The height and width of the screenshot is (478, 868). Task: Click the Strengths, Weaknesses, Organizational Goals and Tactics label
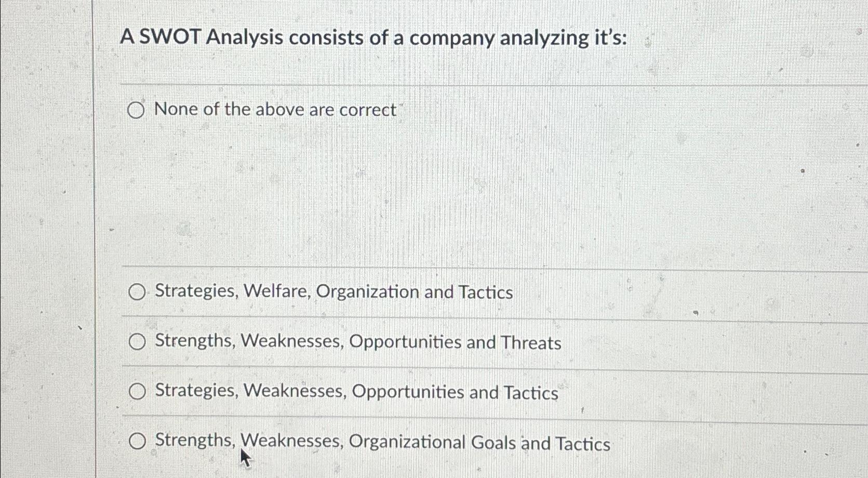pyautogui.click(x=383, y=442)
